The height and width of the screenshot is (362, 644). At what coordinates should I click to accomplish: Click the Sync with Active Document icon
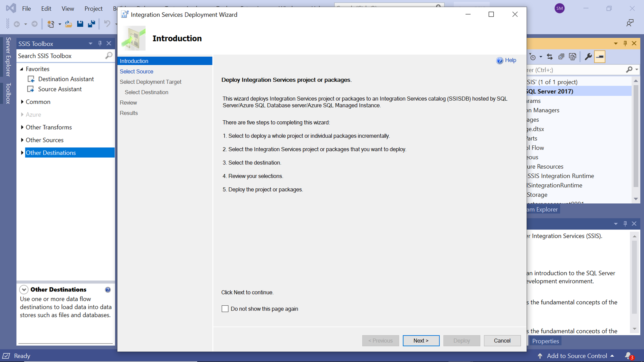[550, 57]
